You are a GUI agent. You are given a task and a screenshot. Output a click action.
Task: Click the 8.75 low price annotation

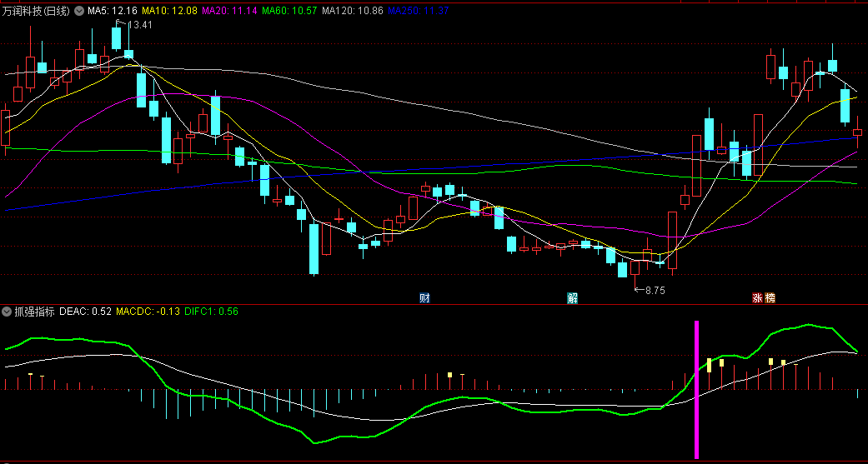[x=655, y=290]
